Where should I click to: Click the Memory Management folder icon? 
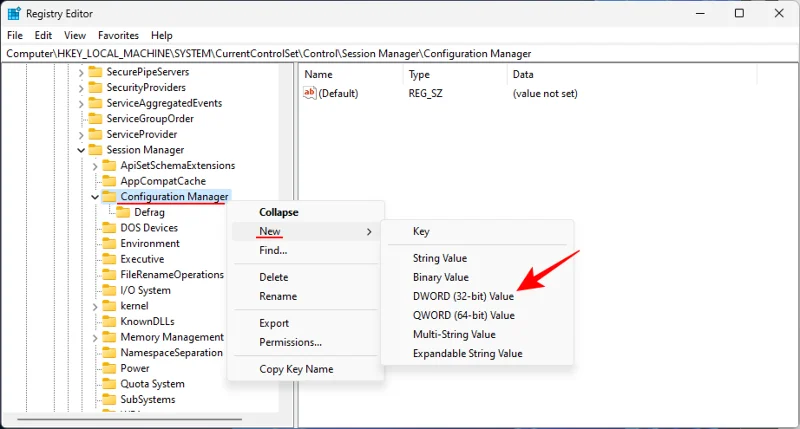pos(110,337)
